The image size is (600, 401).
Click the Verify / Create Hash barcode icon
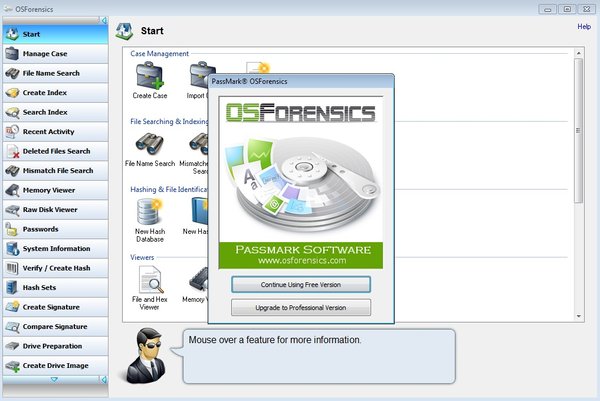(12, 268)
